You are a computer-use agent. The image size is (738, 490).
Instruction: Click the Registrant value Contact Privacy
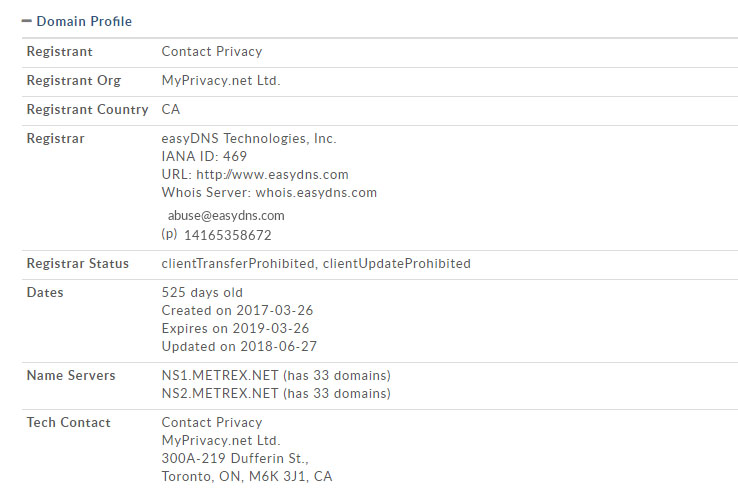tap(212, 52)
